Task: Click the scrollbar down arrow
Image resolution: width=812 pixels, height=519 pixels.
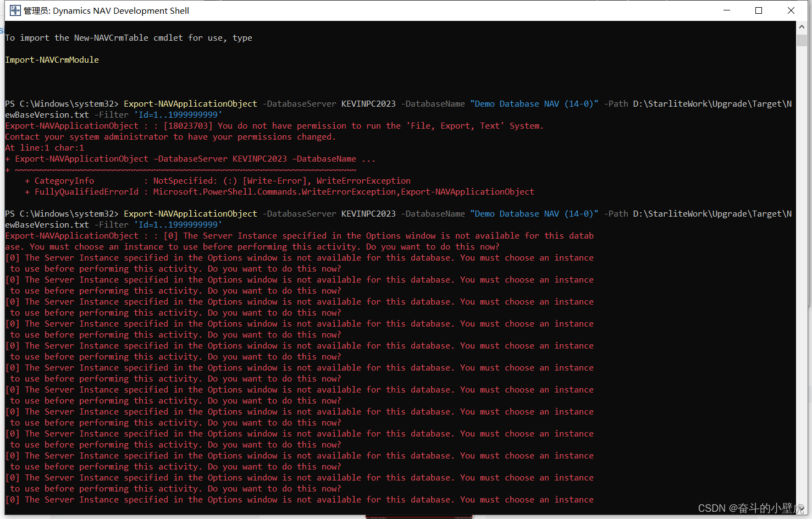Action: point(801,510)
